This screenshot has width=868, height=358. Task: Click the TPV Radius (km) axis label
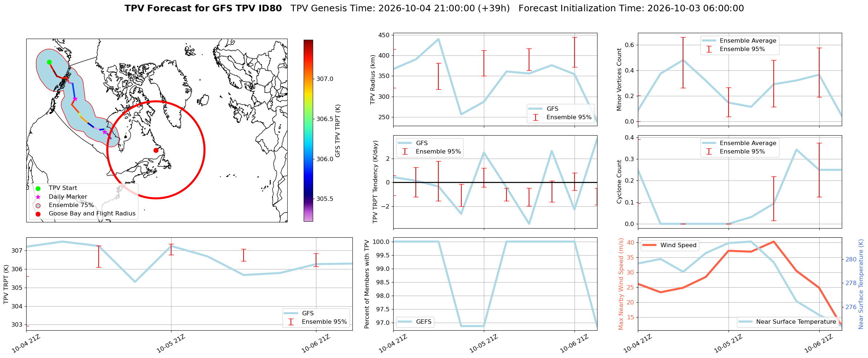(372, 79)
